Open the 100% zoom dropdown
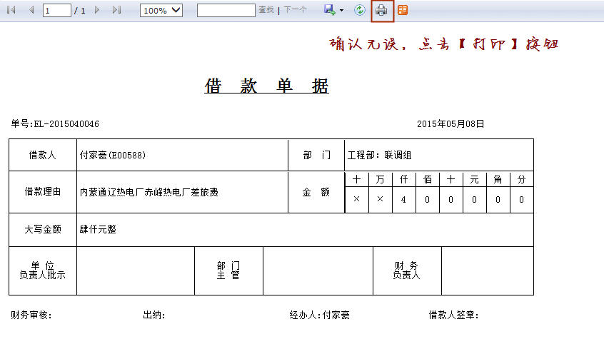 click(161, 11)
